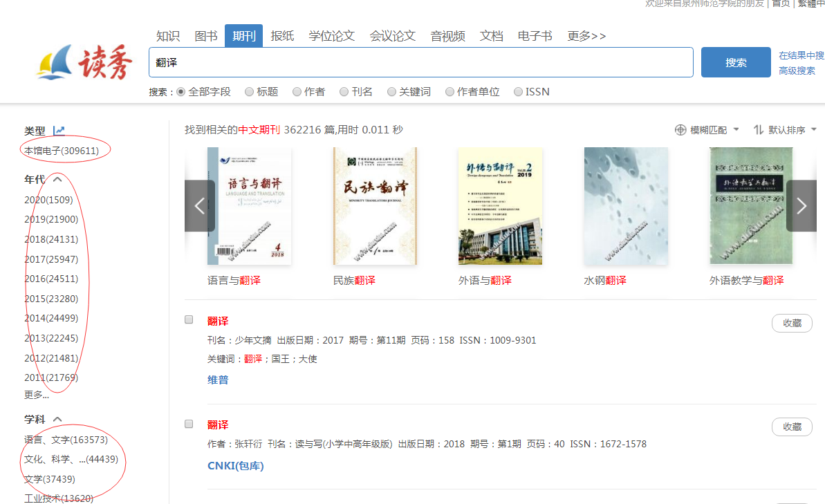Open the 民族翻译 journal cover
The width and height of the screenshot is (825, 504).
pyautogui.click(x=375, y=206)
